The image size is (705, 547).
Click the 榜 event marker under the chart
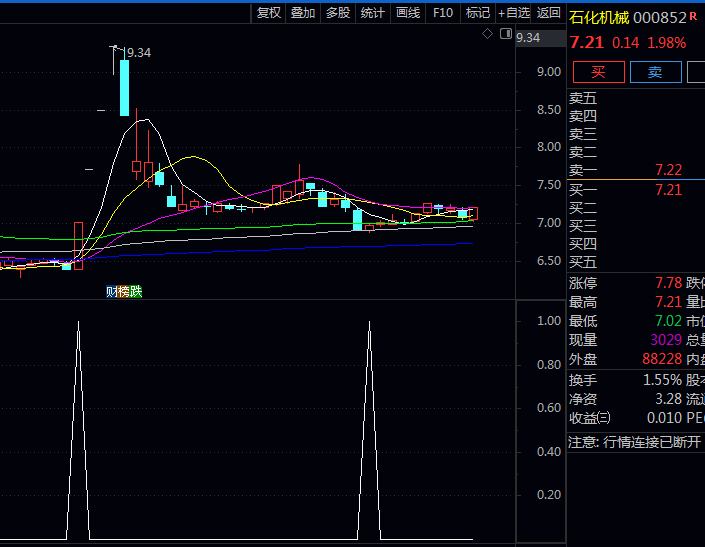click(x=123, y=292)
